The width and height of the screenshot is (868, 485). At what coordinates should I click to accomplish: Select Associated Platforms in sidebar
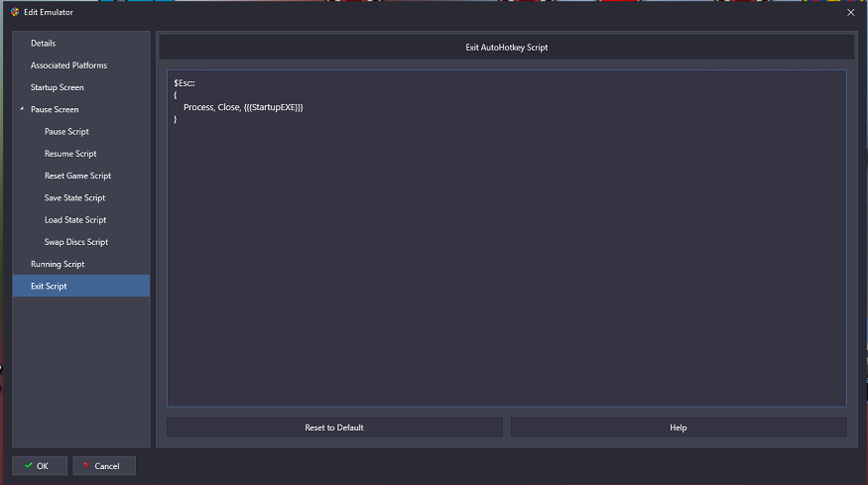[80, 64]
